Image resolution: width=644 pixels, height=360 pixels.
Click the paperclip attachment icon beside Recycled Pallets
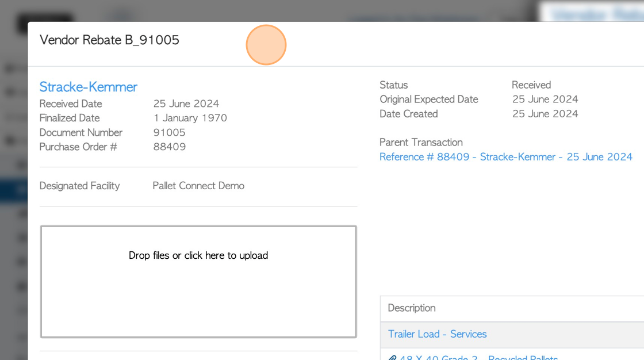pyautogui.click(x=392, y=358)
